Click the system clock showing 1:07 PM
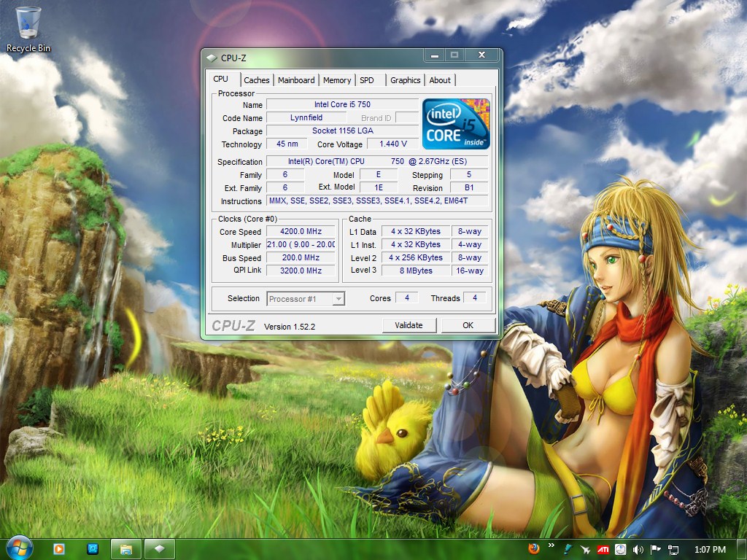747x560 pixels. coord(710,550)
